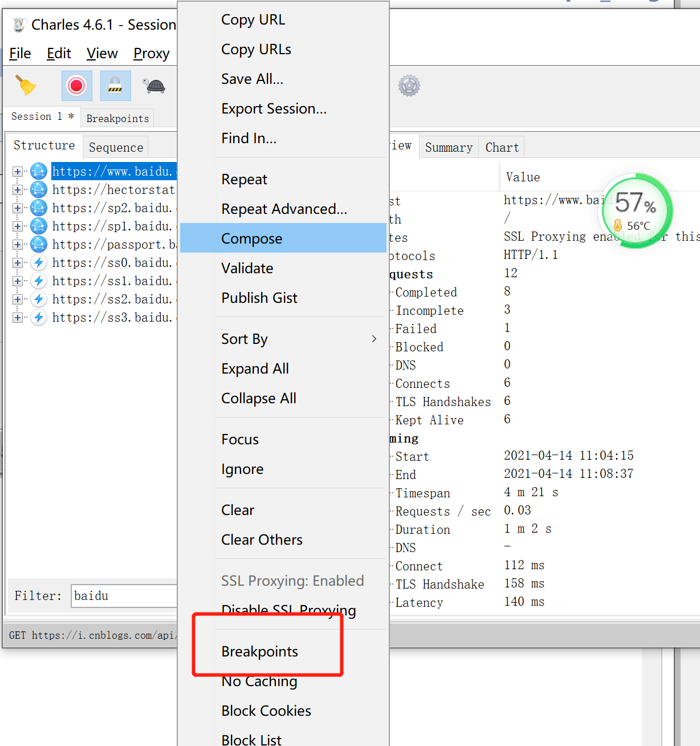
Task: Switch to the Breakpoints tab
Action: point(117,119)
